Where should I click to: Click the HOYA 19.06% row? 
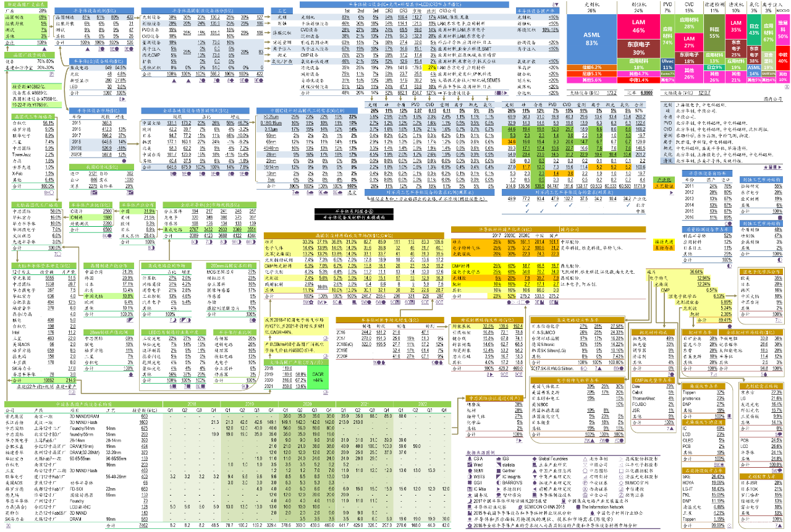pos(703,483)
